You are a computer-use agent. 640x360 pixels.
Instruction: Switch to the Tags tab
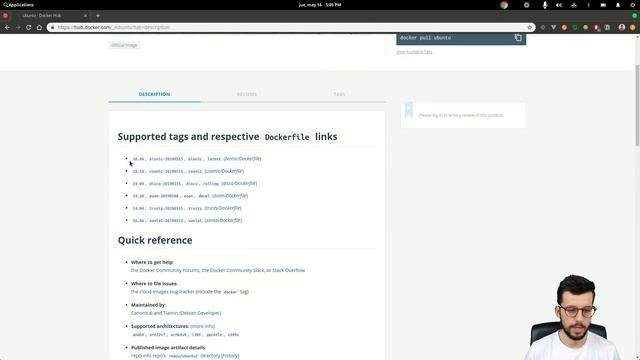(x=339, y=94)
